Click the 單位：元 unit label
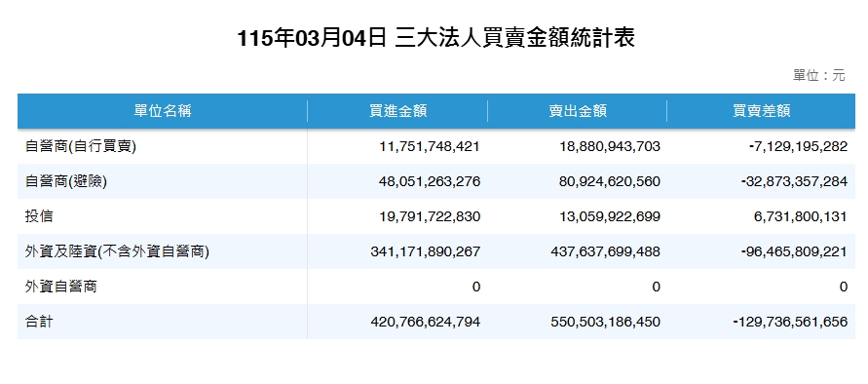 point(819,76)
